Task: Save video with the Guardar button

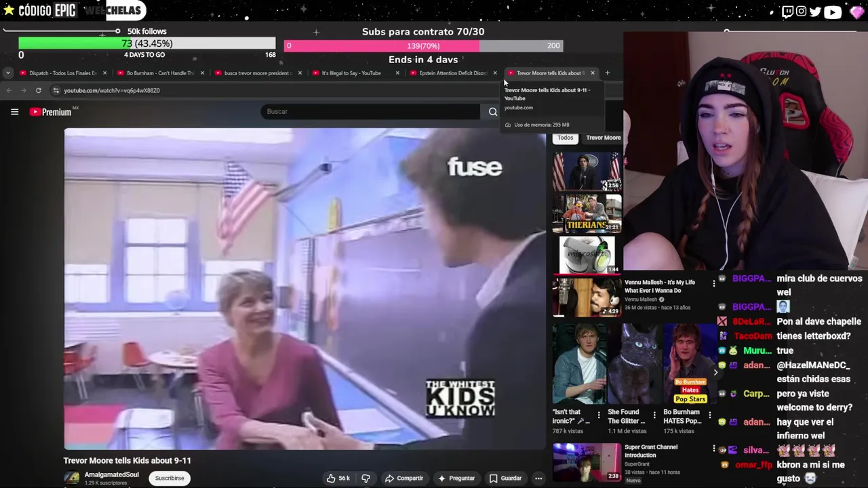Action: pos(505,479)
